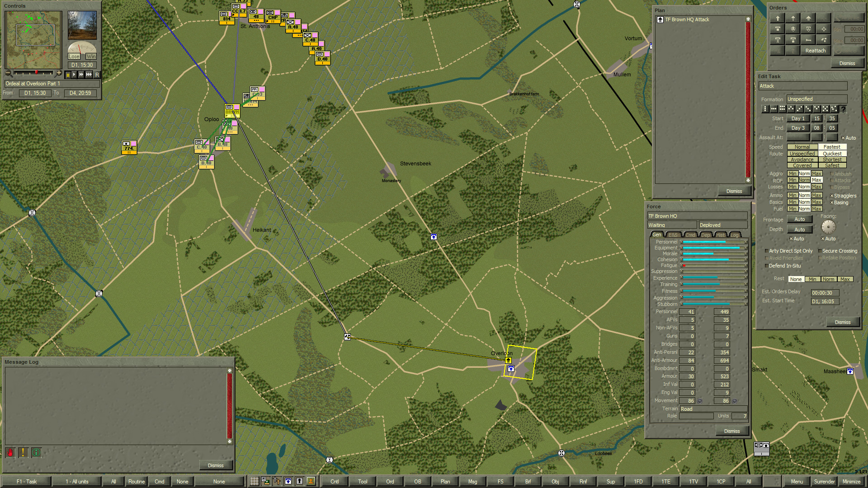Disable the Auto checkbox beside Assault At
This screenshot has width=868, height=488.
tap(843, 138)
